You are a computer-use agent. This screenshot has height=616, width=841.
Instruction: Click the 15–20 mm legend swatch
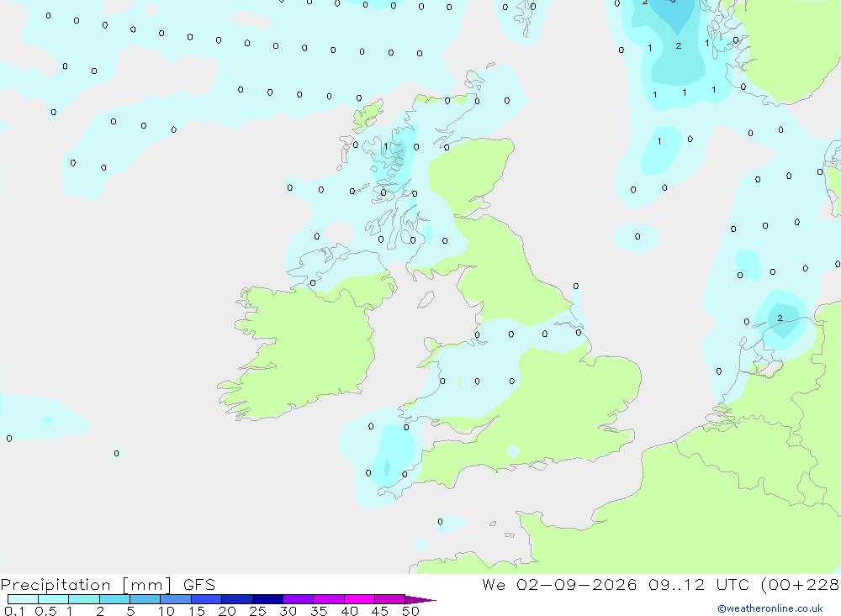coord(207,599)
